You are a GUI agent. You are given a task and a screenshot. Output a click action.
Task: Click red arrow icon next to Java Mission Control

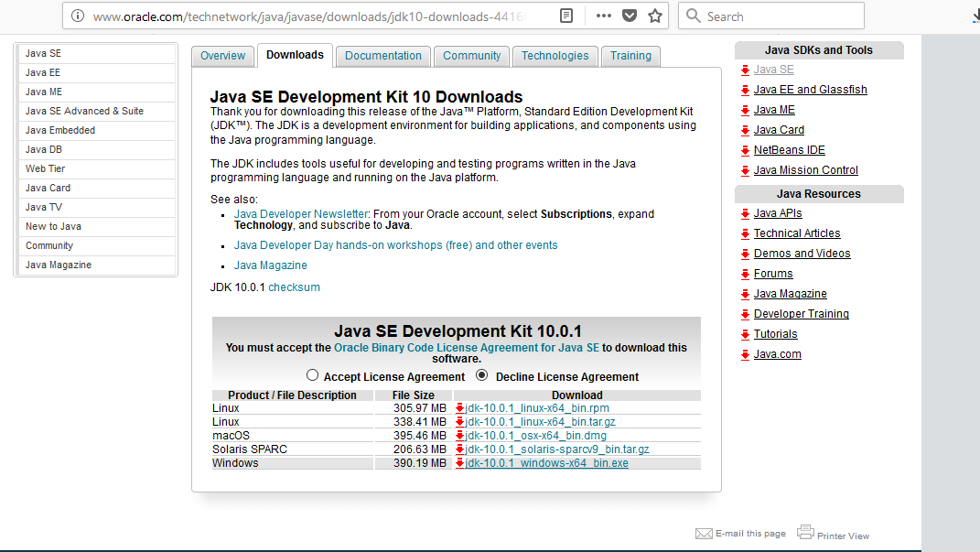tap(745, 170)
